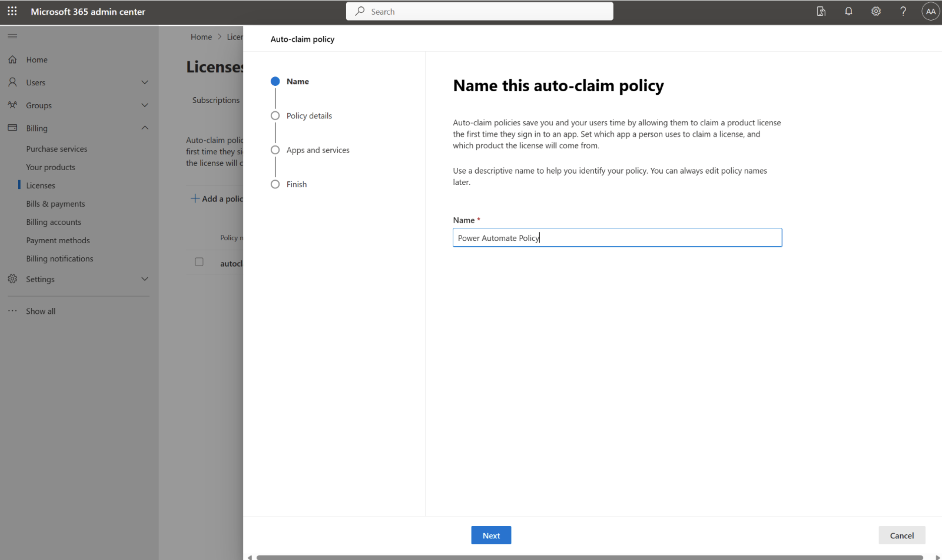942x560 pixels.
Task: Open the account menu via the AA avatar
Action: [x=930, y=11]
